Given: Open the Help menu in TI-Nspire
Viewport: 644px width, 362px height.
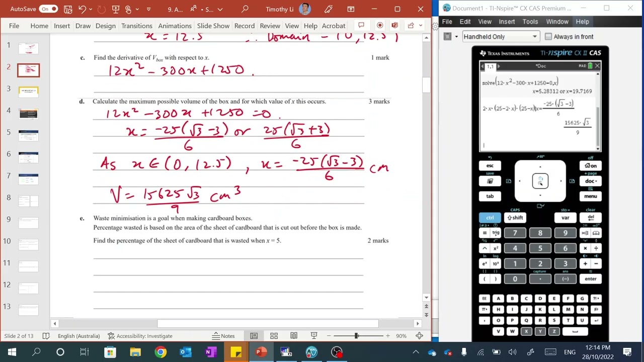Looking at the screenshot, I should pos(582,22).
